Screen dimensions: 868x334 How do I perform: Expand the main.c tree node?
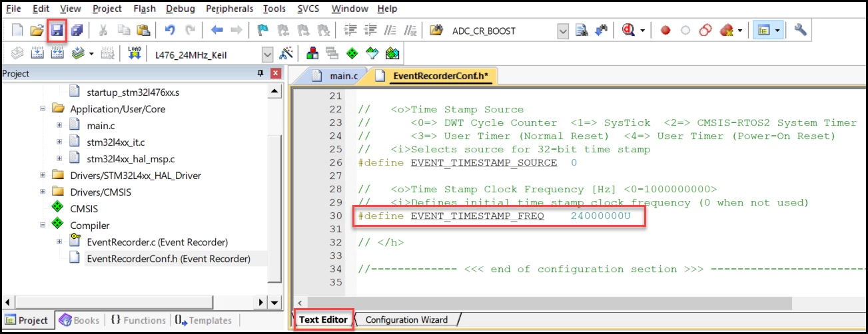(59, 125)
